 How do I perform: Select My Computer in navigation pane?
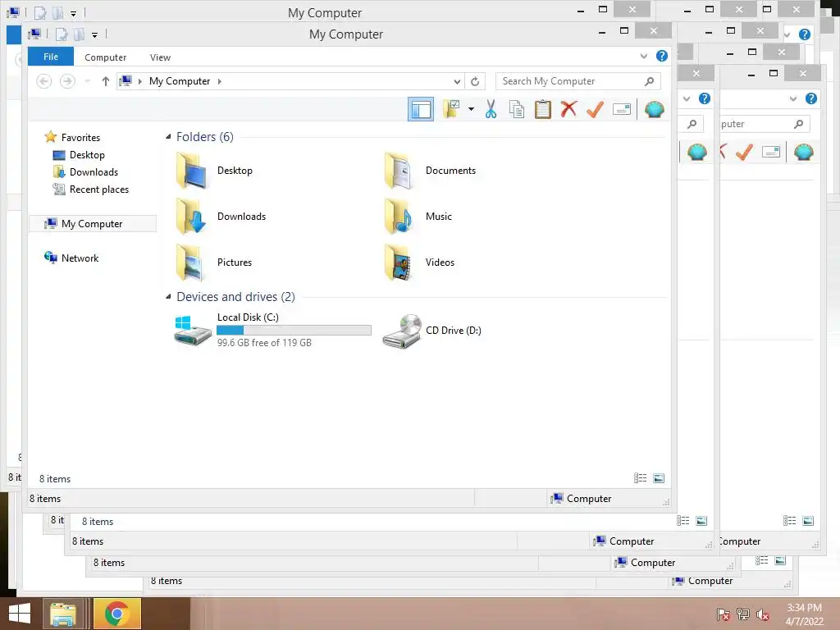92,224
